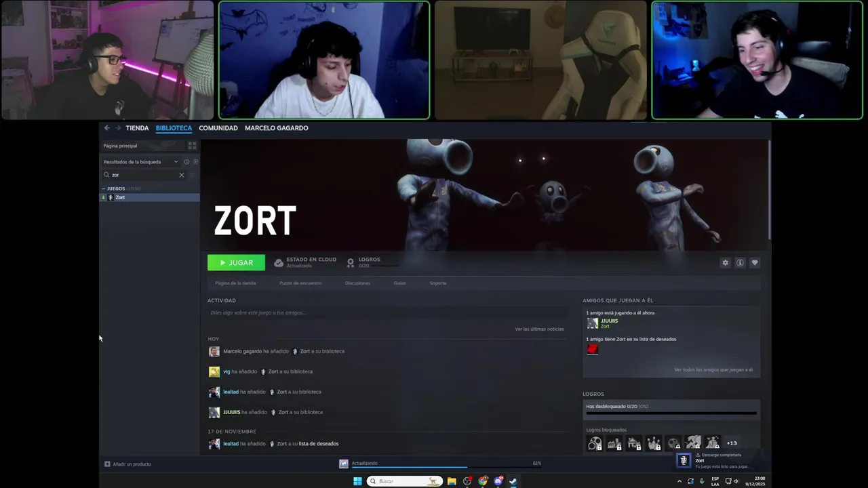Viewport: 868px width, 488px height.
Task: Open Soporte link
Action: 438,283
